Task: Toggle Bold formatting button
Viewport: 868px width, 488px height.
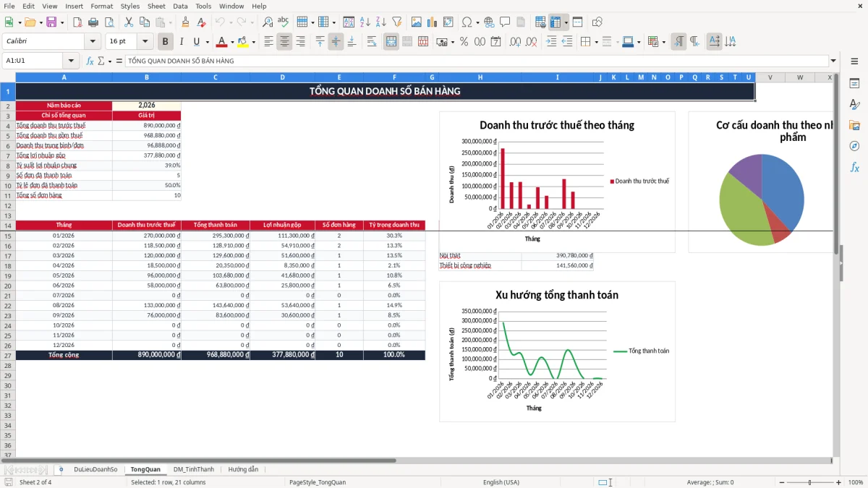Action: coord(166,42)
